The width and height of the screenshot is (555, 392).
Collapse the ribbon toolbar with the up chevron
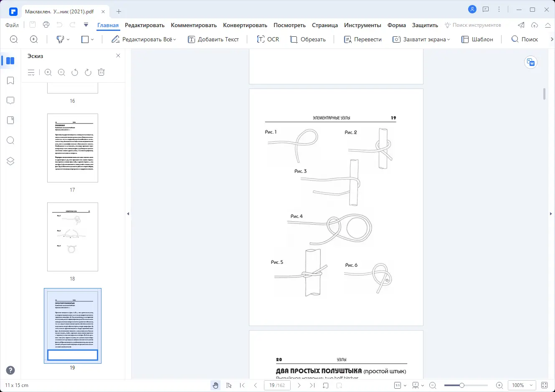(548, 25)
